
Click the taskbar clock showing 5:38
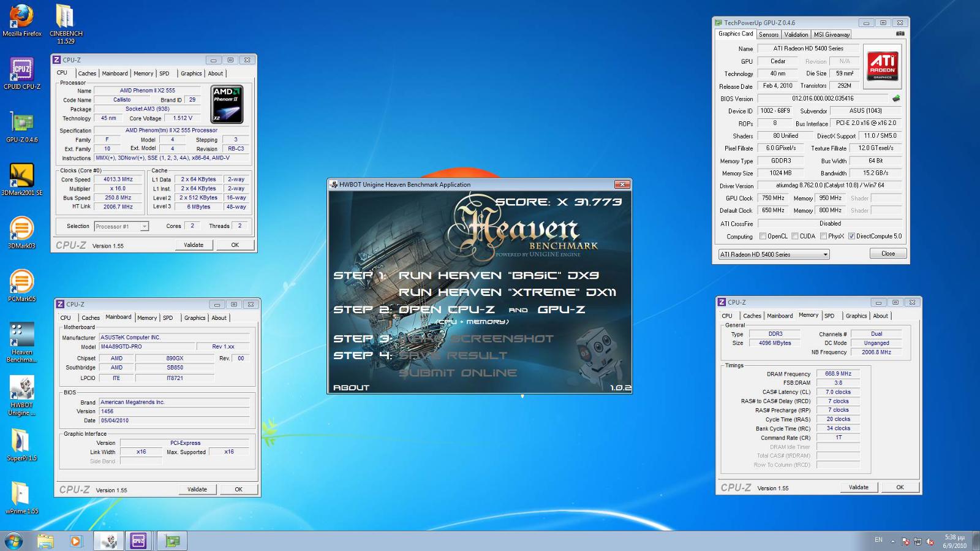coord(955,541)
